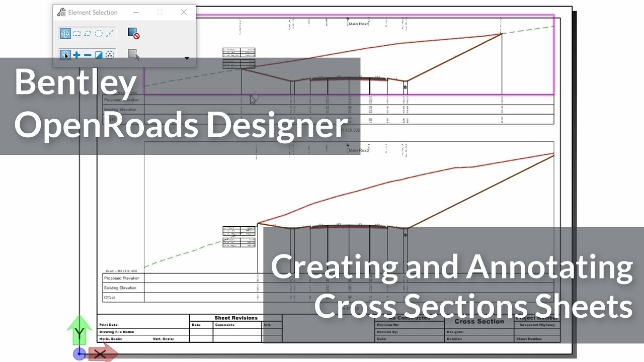The width and height of the screenshot is (644, 362).
Task: Click the 'Revision No:' label
Action: click(388, 325)
